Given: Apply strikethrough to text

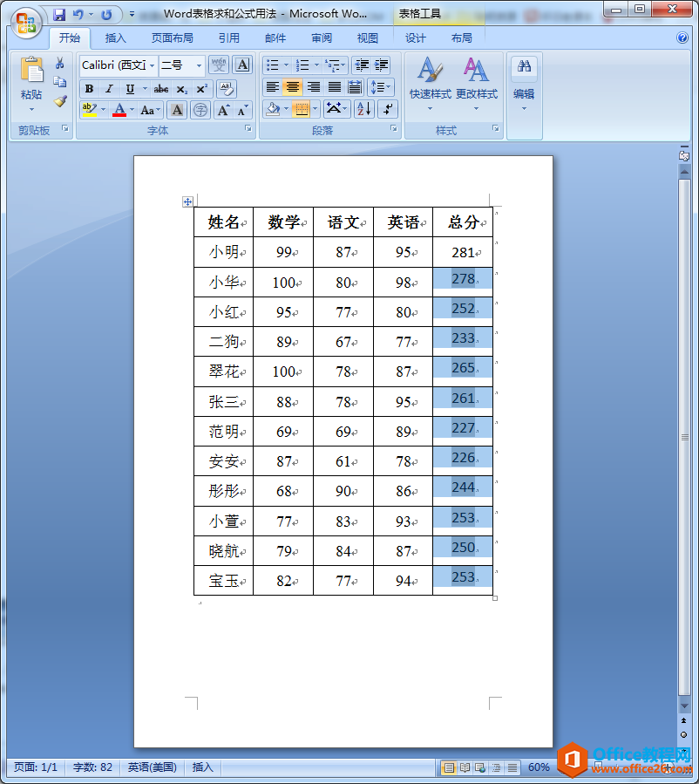Looking at the screenshot, I should [161, 89].
